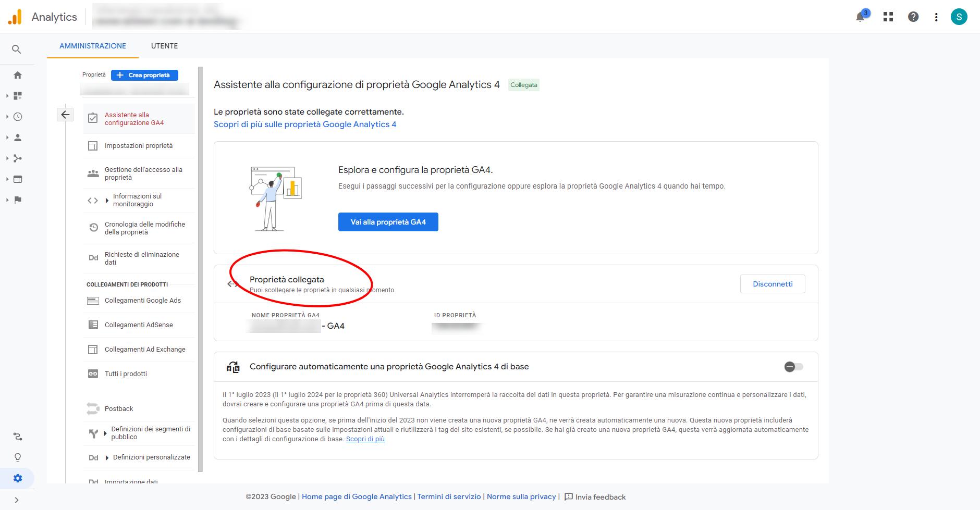Expand Definizioni personalizzate menu
This screenshot has width=980, height=510.
(x=107, y=457)
